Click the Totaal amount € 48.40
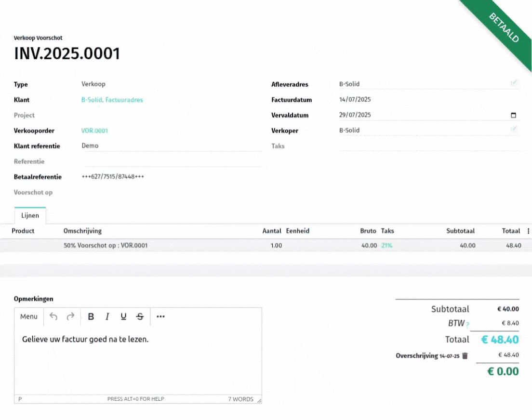 point(500,340)
